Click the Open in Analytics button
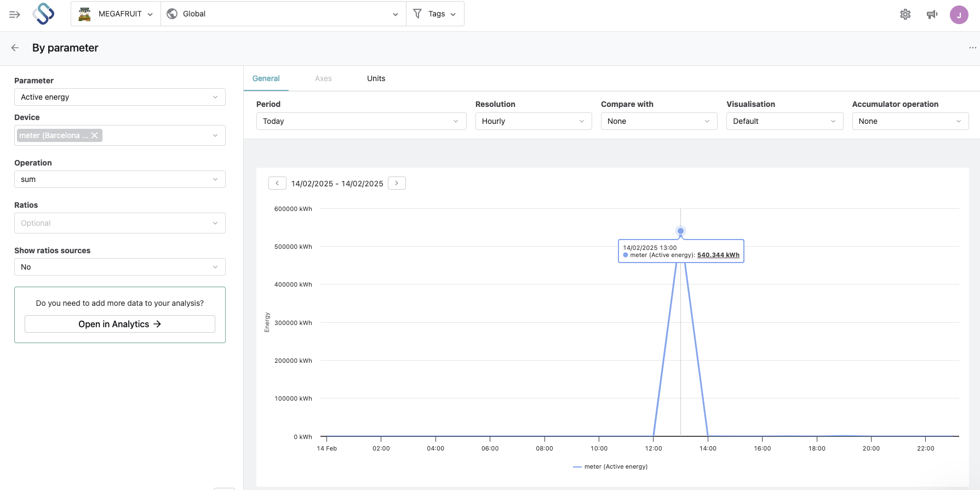980x490 pixels. click(120, 324)
